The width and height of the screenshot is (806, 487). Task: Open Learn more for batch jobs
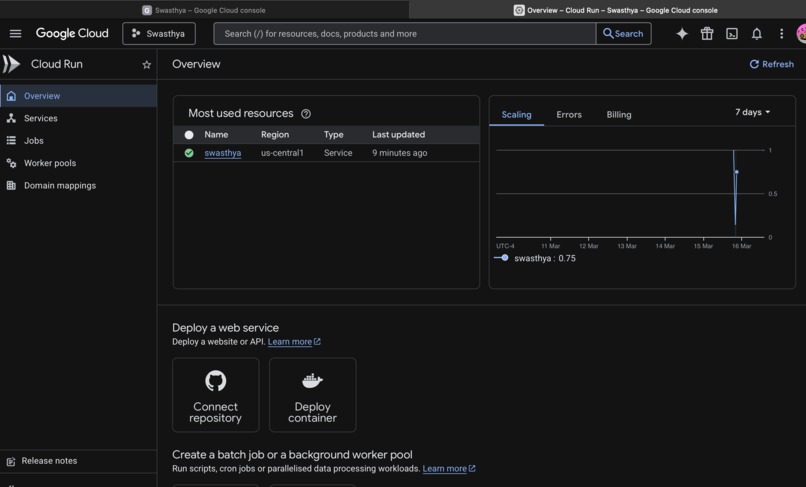[x=449, y=468]
